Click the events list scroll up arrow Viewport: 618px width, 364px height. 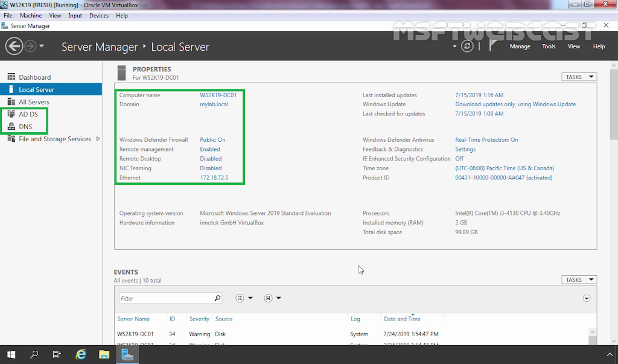point(593,333)
